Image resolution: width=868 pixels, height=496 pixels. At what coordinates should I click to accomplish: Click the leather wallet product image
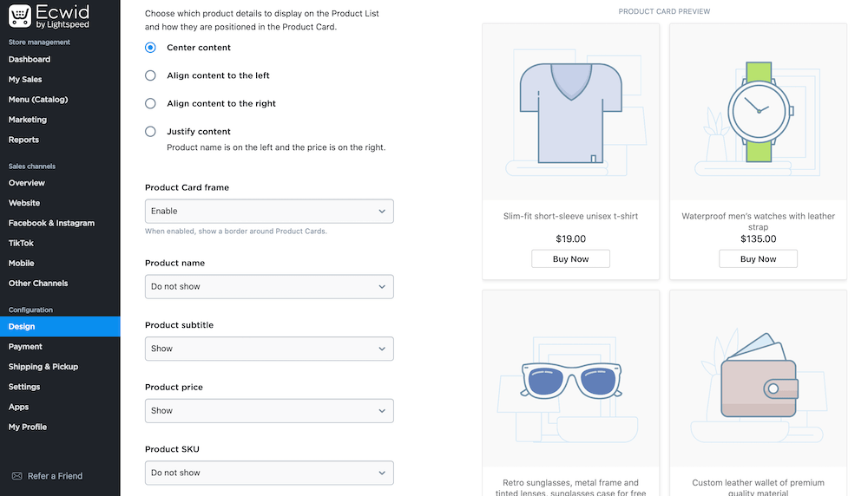(758, 380)
